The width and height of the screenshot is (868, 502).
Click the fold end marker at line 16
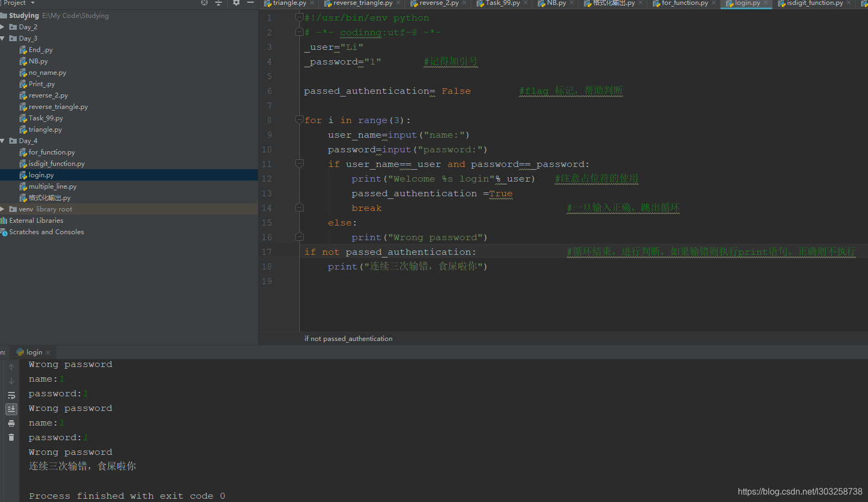(x=299, y=237)
